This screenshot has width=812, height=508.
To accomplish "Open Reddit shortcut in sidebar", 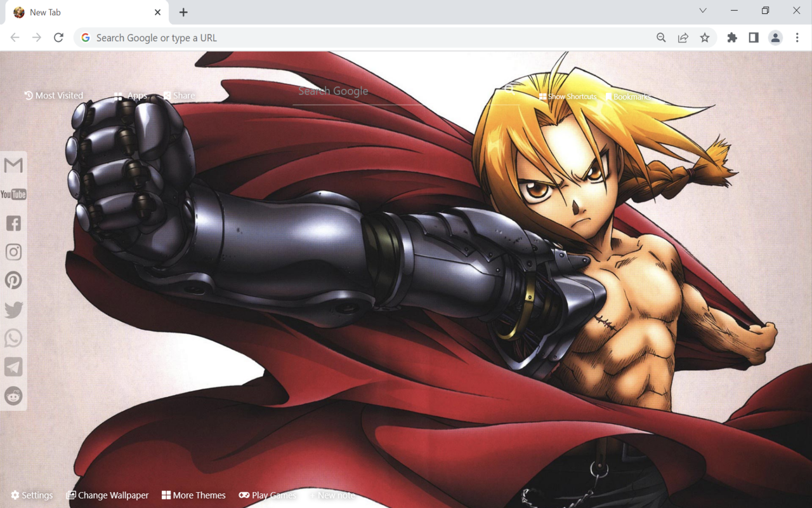I will (13, 396).
